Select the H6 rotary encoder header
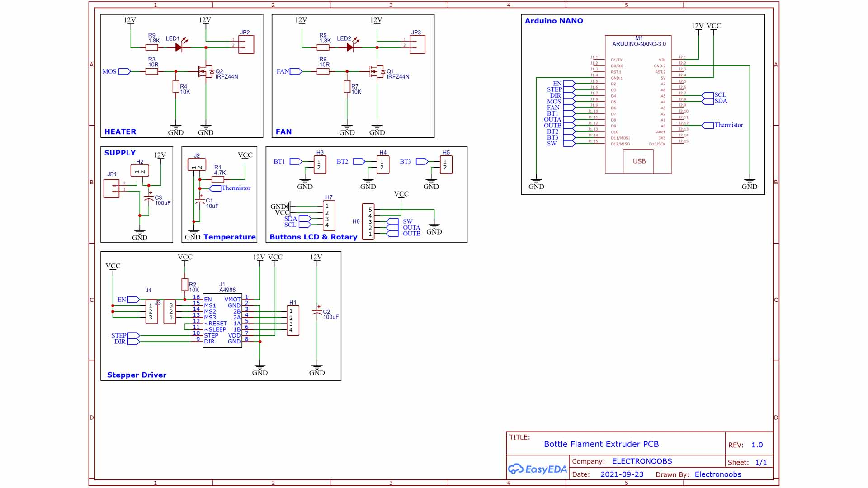Screen dimensions: 868x488 click(368, 221)
